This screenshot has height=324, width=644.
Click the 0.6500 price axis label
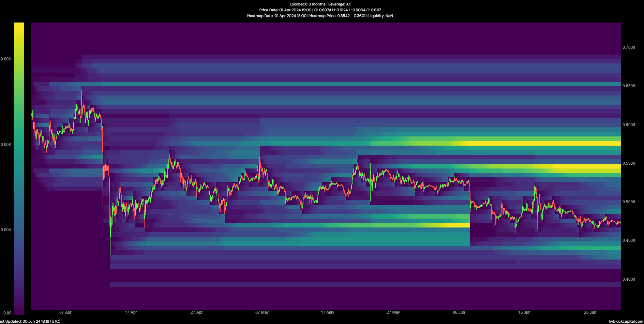point(629,86)
